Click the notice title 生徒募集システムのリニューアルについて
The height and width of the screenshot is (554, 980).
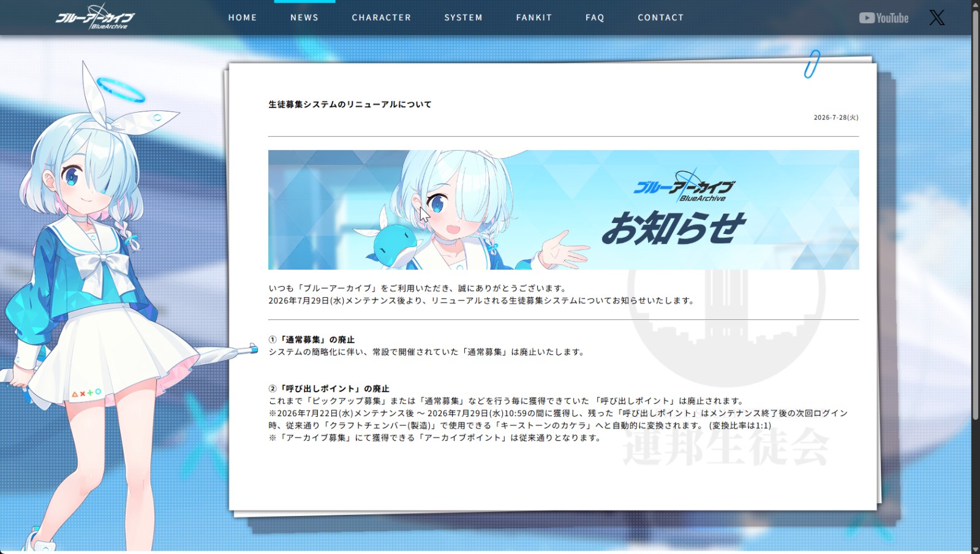click(350, 105)
